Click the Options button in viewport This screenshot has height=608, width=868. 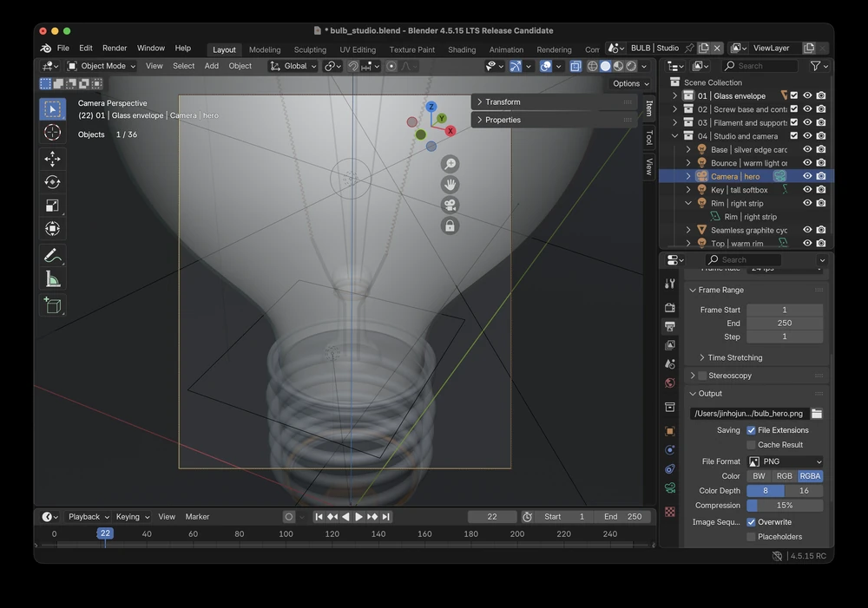pyautogui.click(x=630, y=83)
